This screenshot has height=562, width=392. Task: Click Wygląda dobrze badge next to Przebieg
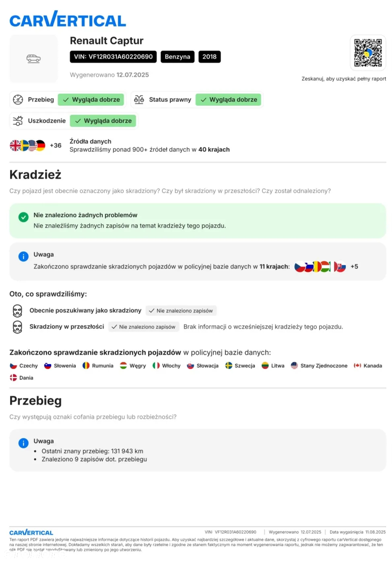click(x=91, y=99)
